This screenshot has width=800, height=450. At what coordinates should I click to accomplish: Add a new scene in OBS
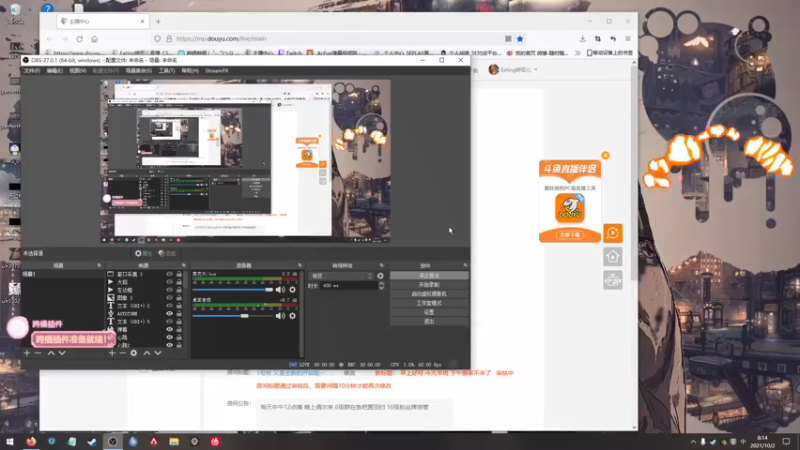[27, 353]
